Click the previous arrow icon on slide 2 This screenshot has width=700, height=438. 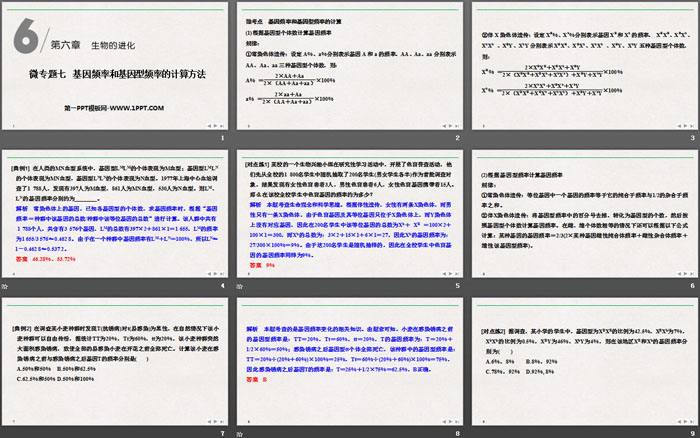[x=444, y=126]
